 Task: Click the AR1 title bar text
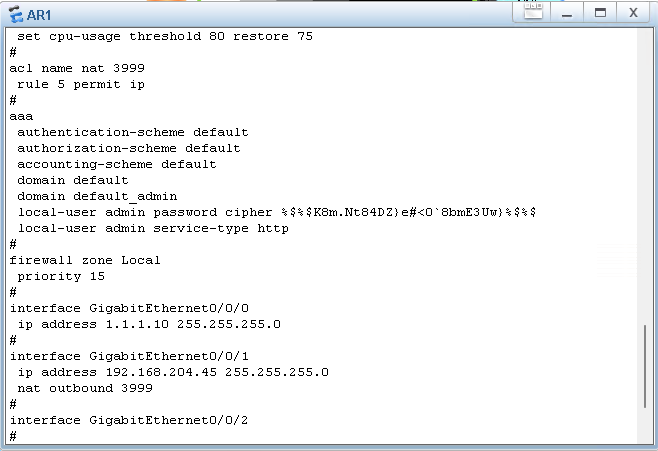click(x=39, y=14)
